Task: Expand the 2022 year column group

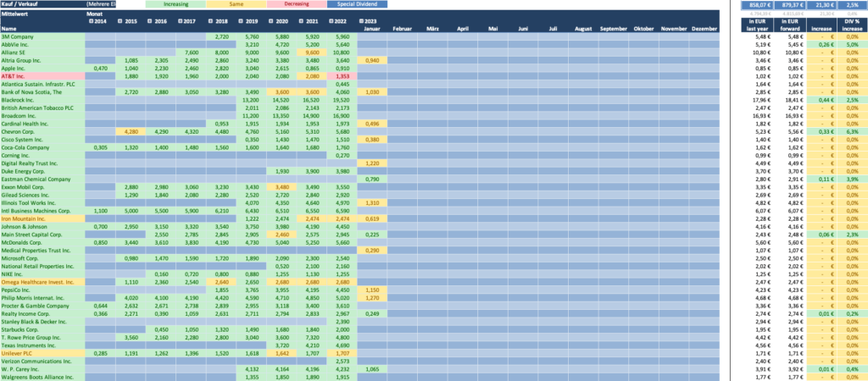Action: [331, 21]
